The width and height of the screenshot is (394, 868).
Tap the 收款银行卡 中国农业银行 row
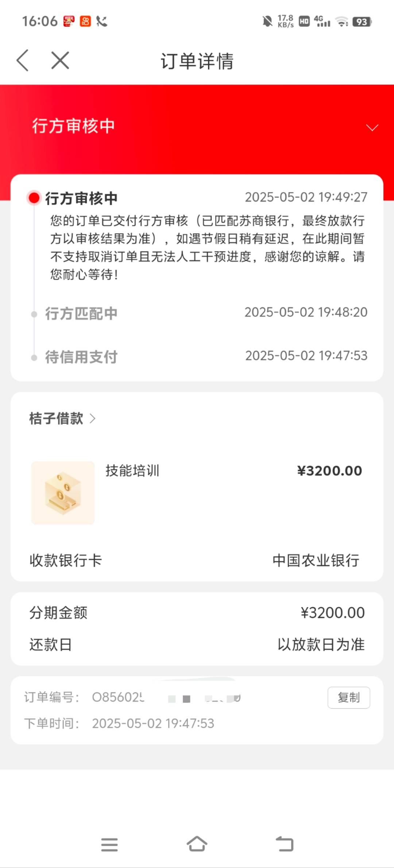pos(197,561)
